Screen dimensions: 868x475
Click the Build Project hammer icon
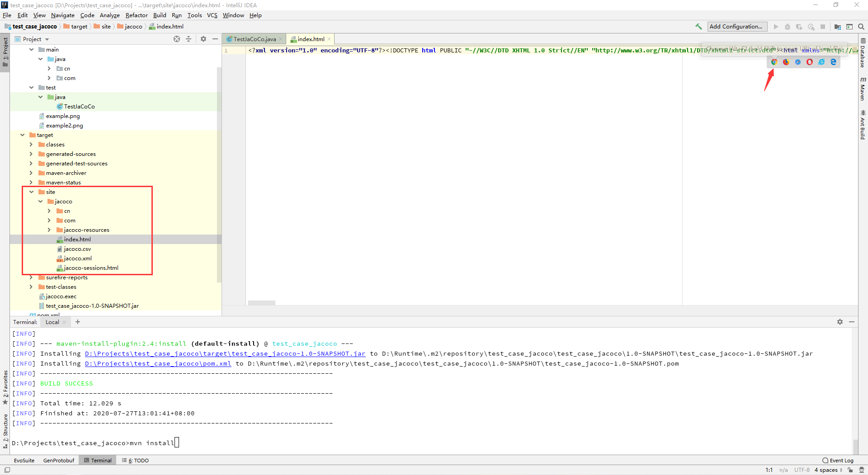coord(698,27)
